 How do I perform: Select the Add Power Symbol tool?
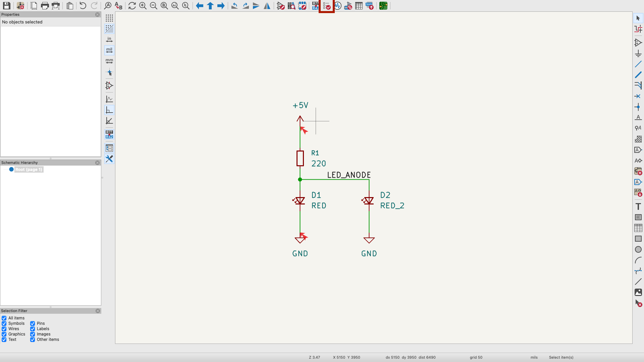[638, 53]
